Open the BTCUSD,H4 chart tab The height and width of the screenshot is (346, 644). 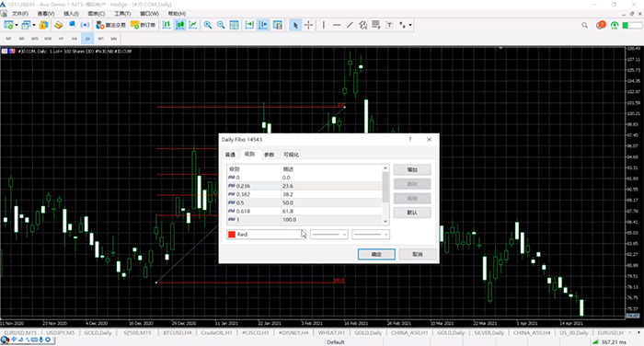177,332
